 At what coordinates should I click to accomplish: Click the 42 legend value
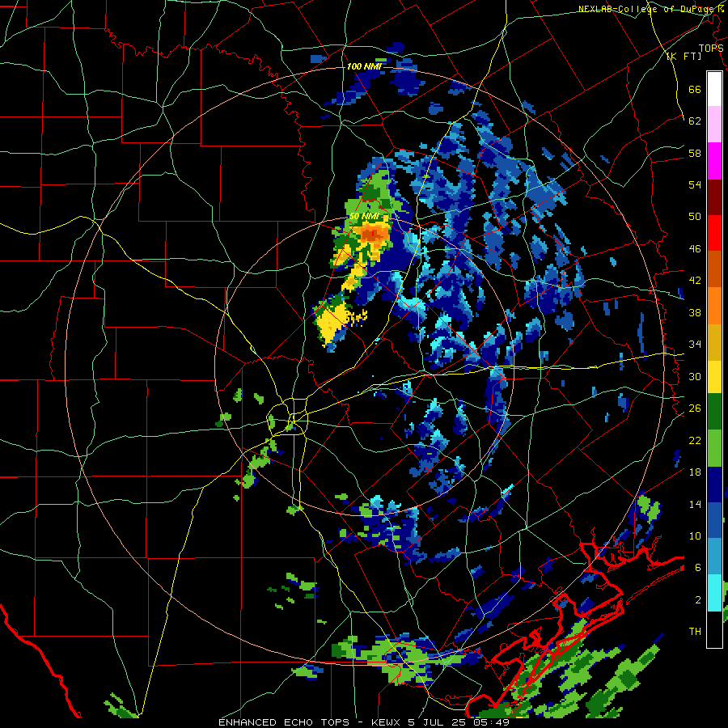[695, 281]
